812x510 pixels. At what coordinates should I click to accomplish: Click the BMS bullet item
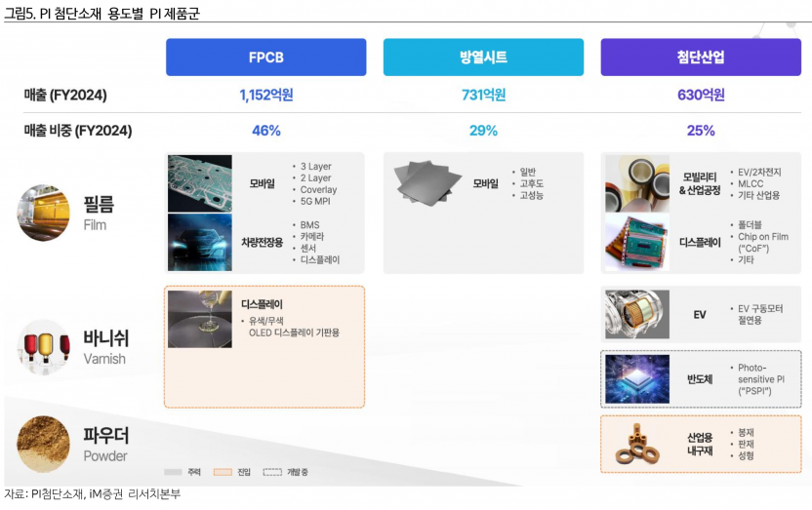click(x=309, y=225)
